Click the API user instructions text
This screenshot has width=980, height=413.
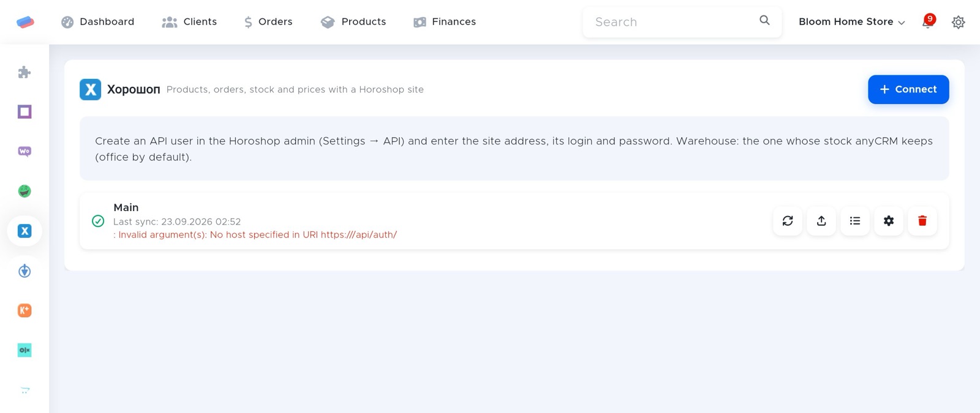click(514, 149)
